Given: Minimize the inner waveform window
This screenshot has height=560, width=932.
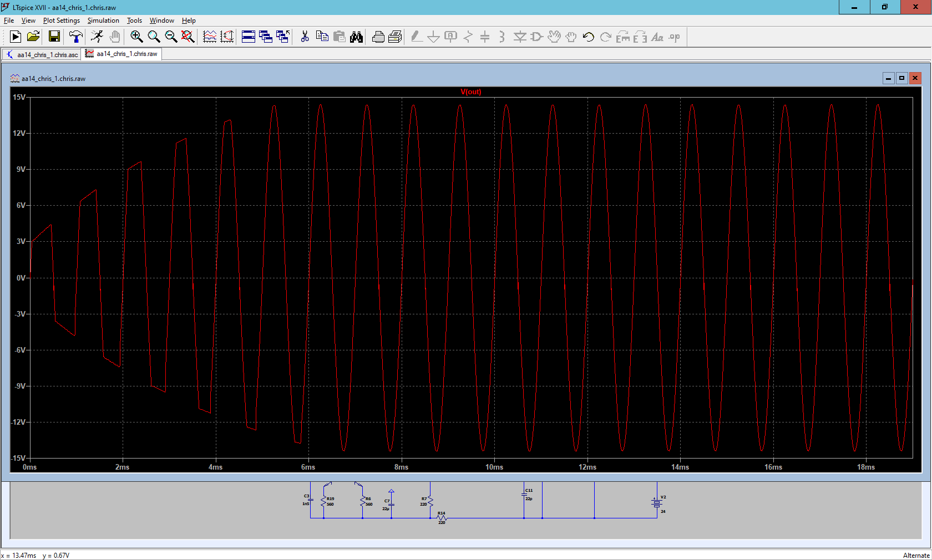Looking at the screenshot, I should (x=888, y=78).
